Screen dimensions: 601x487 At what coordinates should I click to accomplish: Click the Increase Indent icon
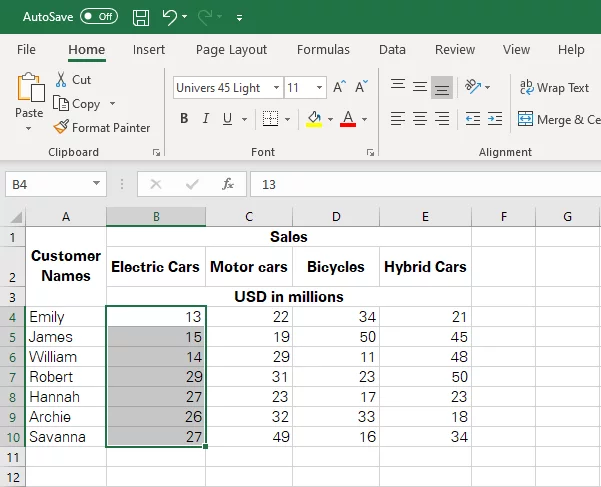tap(495, 119)
